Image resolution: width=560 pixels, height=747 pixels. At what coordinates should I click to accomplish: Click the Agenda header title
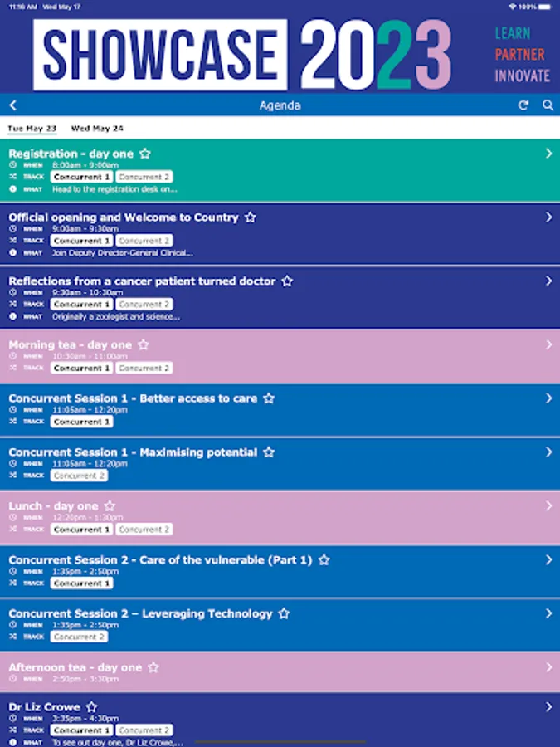click(280, 105)
